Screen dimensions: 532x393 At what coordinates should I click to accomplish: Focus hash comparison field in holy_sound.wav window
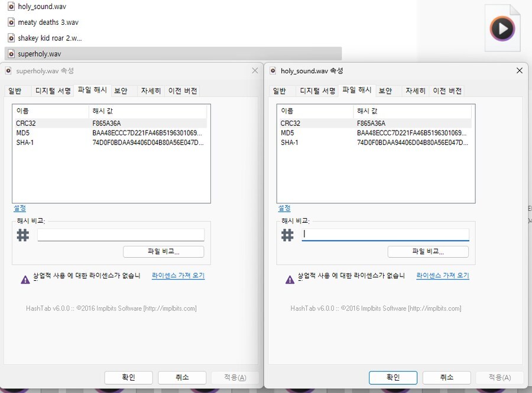click(385, 235)
